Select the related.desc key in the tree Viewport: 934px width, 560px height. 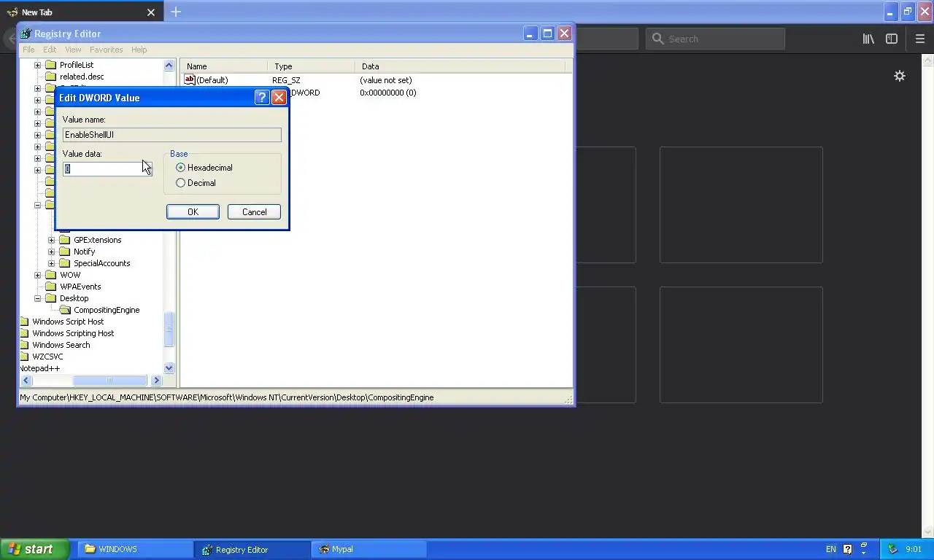tap(82, 77)
